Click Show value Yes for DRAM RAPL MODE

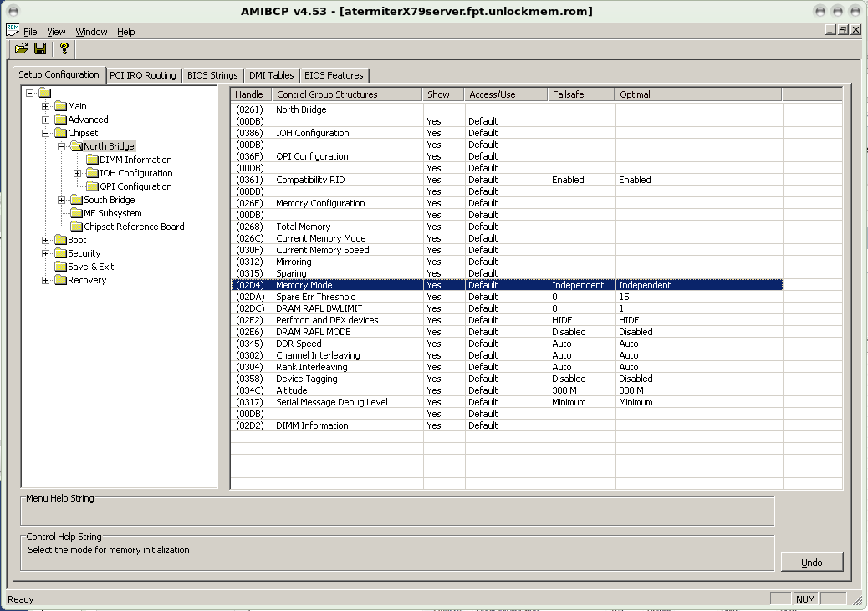tap(433, 332)
